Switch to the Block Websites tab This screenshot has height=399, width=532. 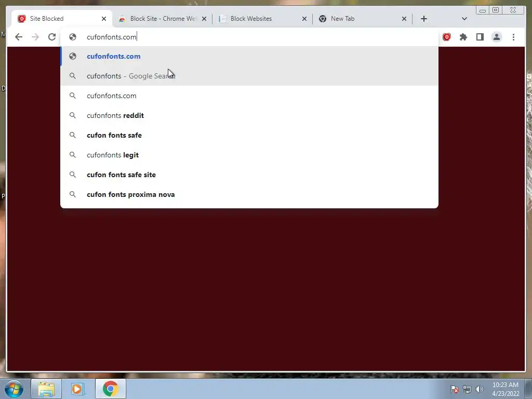[x=262, y=19]
